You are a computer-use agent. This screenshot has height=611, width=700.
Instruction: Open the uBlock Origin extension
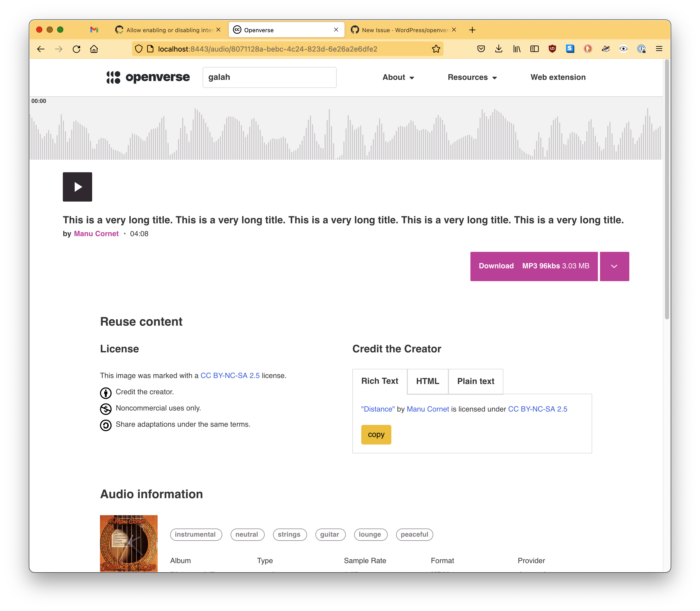(552, 49)
